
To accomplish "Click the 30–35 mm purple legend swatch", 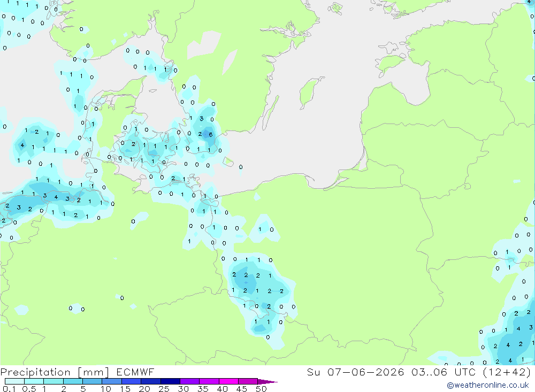I will 189,381.
